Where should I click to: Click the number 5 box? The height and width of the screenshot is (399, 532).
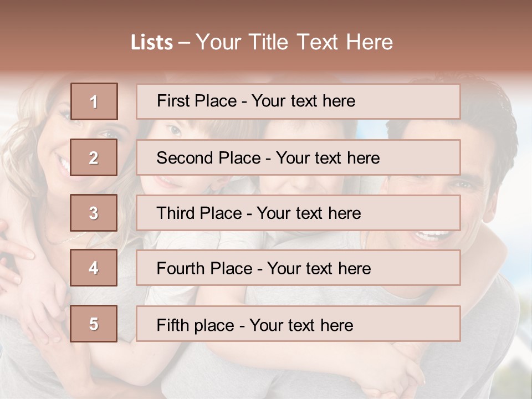(x=94, y=324)
